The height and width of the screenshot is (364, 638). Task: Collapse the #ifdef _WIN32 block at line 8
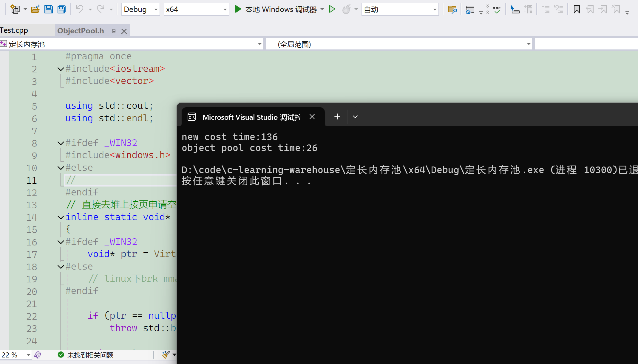coord(61,143)
